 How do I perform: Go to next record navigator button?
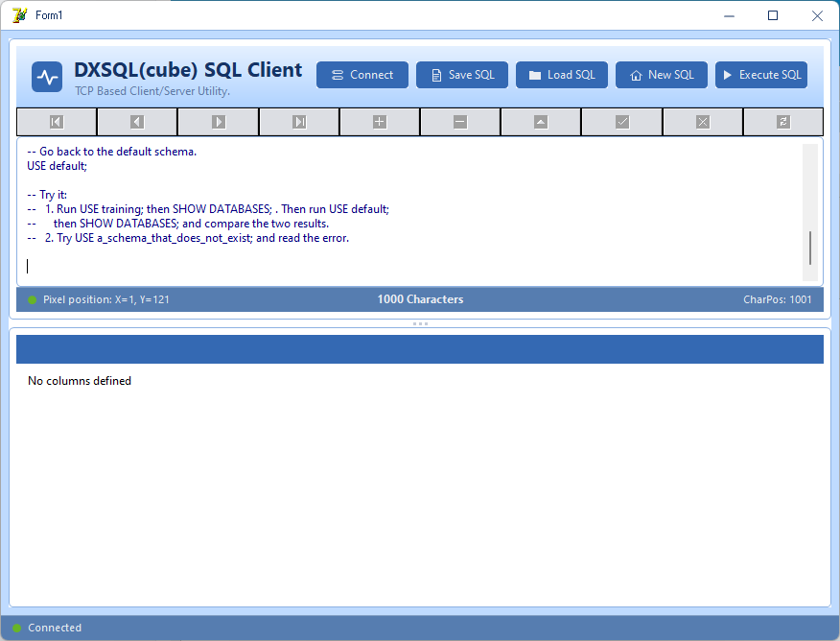(219, 122)
